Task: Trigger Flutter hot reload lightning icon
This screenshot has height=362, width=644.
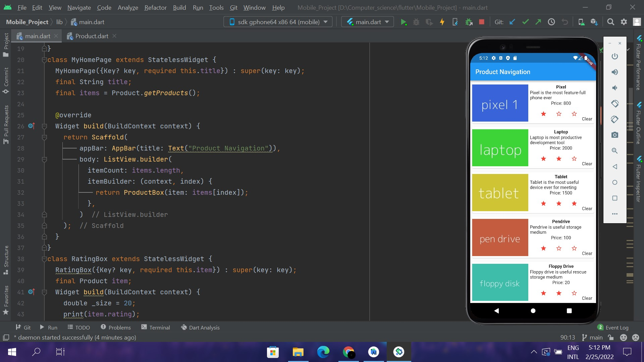Action: tap(442, 22)
